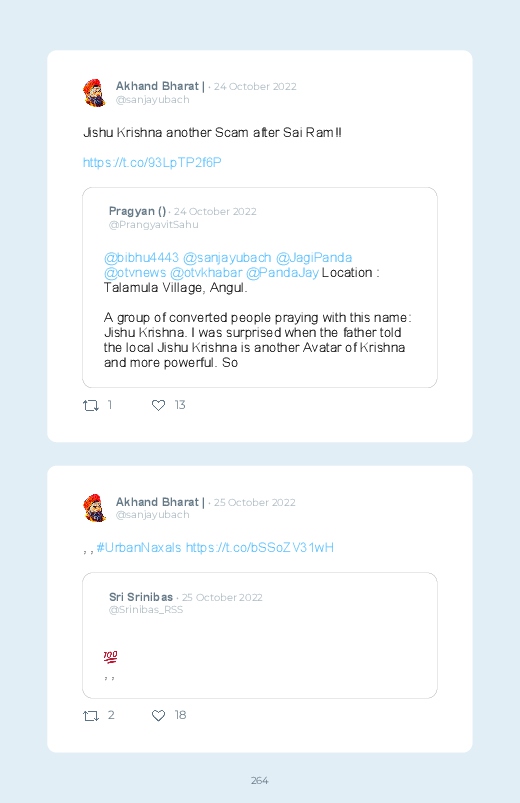Open the Sri Srinibas author name
This screenshot has height=803, width=520.
point(141,597)
